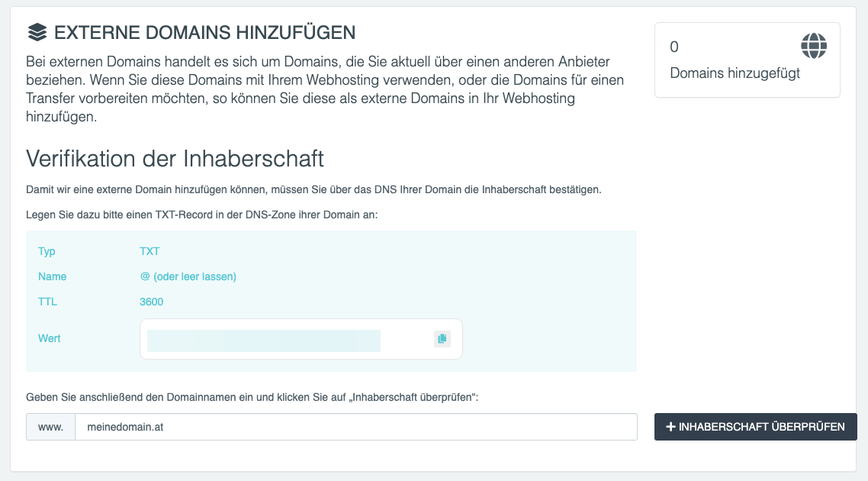Screen dimensions: 868x481
Task: Click the www. prefix label
Action: tap(50, 427)
